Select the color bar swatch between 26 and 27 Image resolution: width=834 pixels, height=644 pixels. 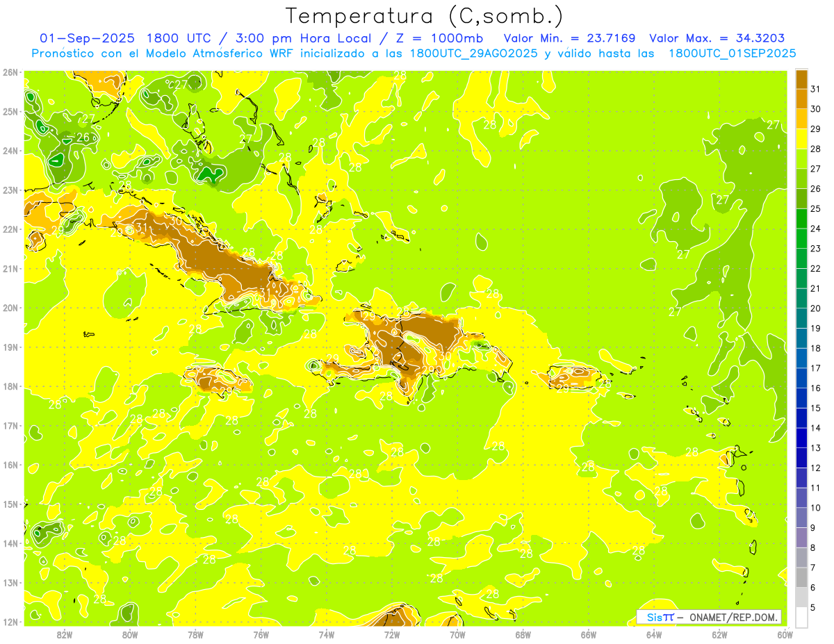pos(801,179)
